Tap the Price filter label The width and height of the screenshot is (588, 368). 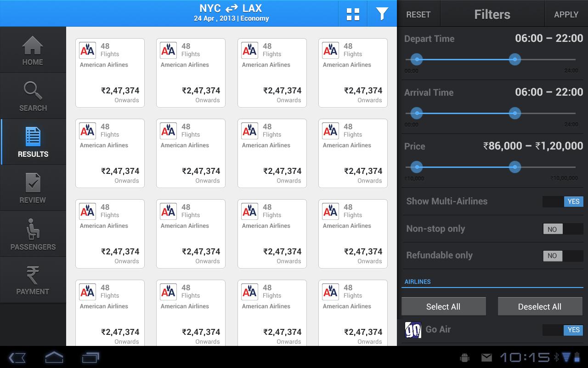(414, 146)
